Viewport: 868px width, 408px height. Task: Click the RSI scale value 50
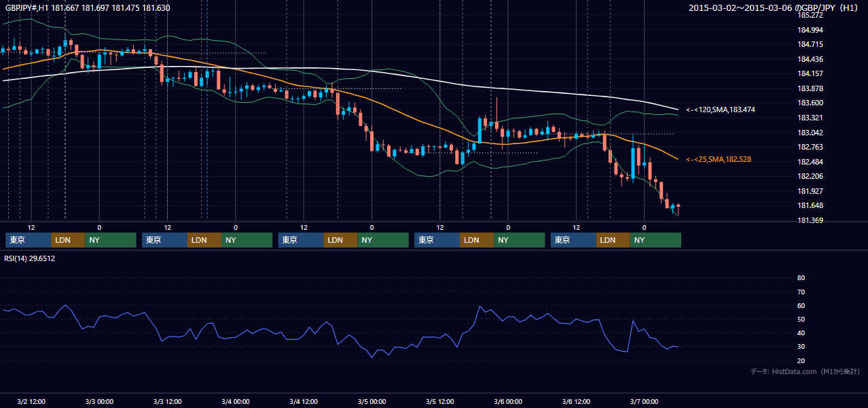tap(801, 319)
